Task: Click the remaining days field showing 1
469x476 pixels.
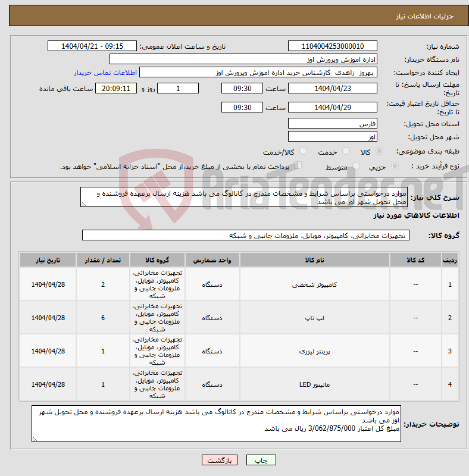Action: pos(178,88)
